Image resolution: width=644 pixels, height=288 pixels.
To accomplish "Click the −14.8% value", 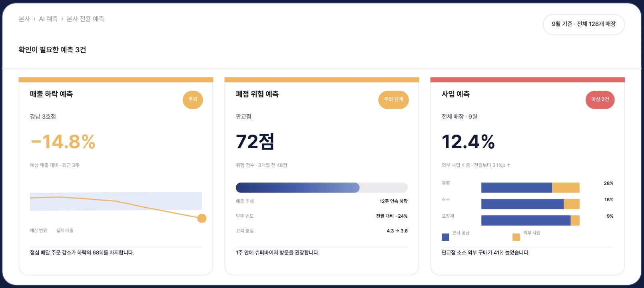I will 63,142.
